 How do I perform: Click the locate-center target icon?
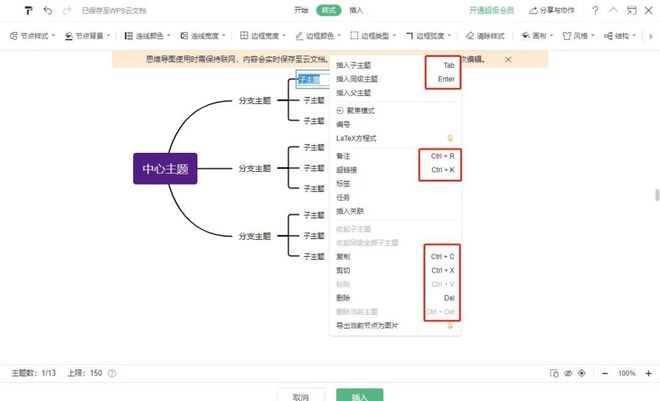coord(582,373)
